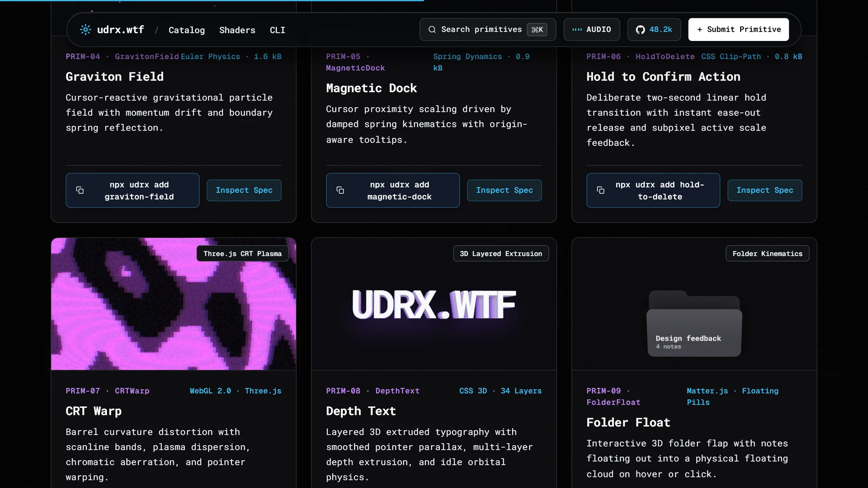Image resolution: width=868 pixels, height=488 pixels.
Task: Click the Depth Text title
Action: coord(361,411)
